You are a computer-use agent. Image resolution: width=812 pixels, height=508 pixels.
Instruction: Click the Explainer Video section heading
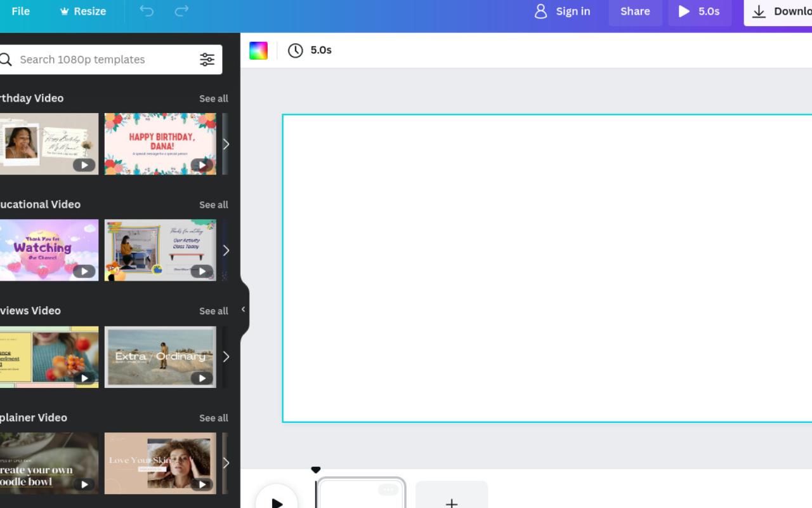[x=34, y=417]
